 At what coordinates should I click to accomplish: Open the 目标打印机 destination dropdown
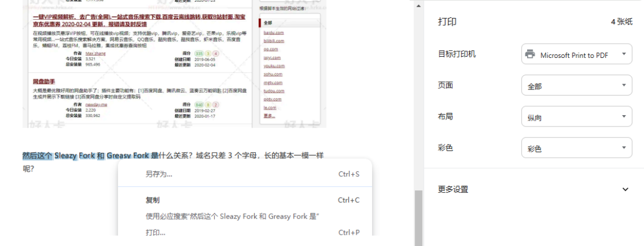click(577, 54)
